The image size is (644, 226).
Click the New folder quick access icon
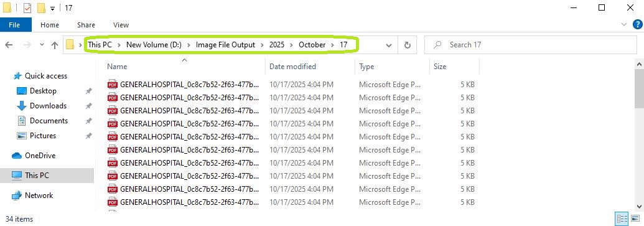(x=41, y=8)
